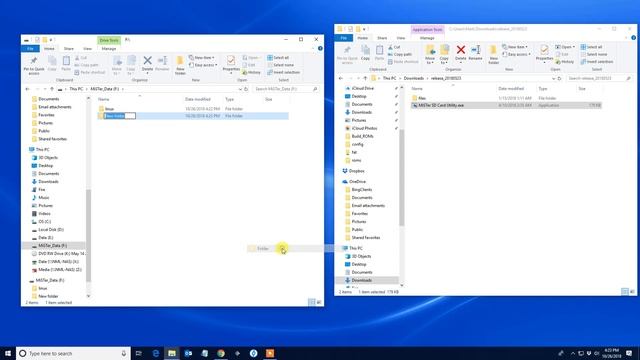
Task: Switch MiSTer_Data window to large icons view
Action: coord(319,302)
